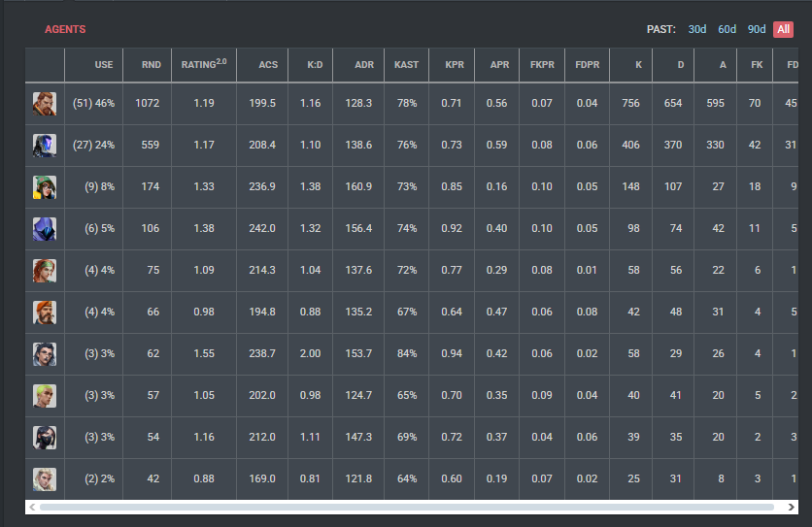Viewport: 812px width, 527px height.
Task: Select the All time filter
Action: pyautogui.click(x=783, y=29)
